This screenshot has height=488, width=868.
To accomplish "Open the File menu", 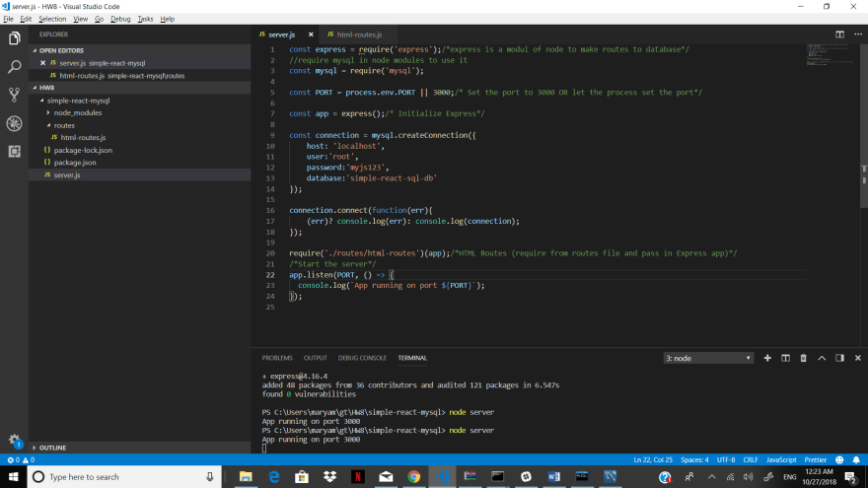I will pyautogui.click(x=8, y=19).
